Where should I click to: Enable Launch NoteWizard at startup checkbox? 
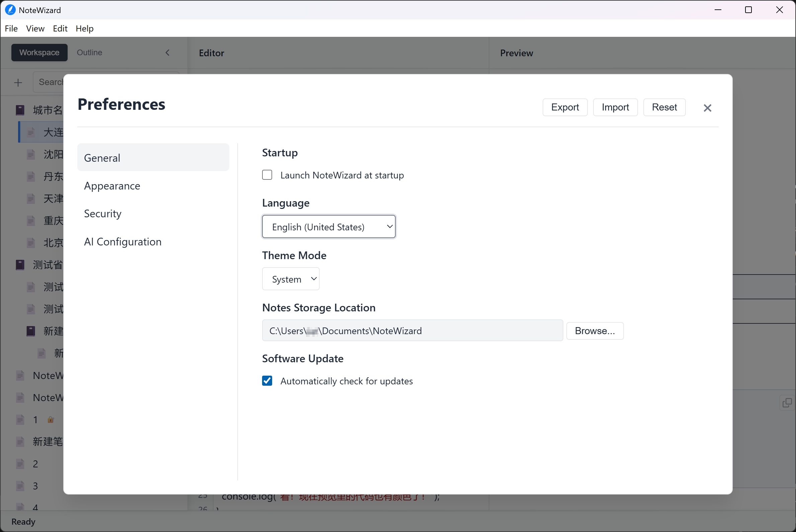[x=267, y=175]
